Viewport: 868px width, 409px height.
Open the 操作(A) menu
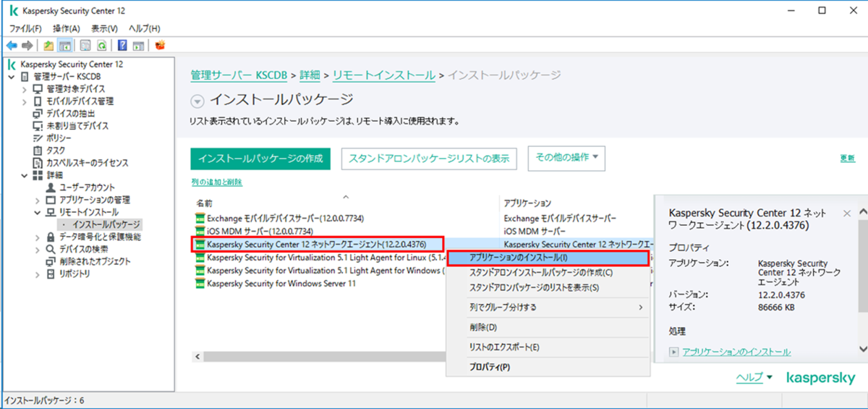67,28
